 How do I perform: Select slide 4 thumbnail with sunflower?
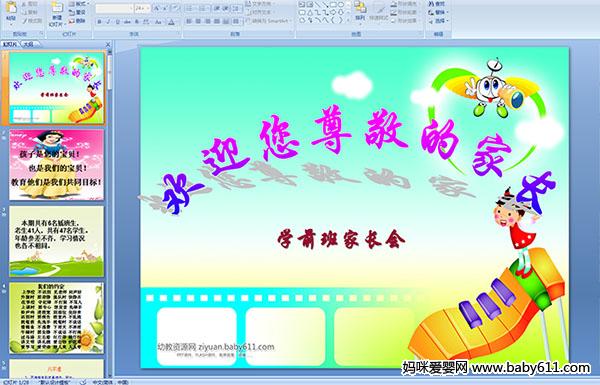[x=56, y=318]
